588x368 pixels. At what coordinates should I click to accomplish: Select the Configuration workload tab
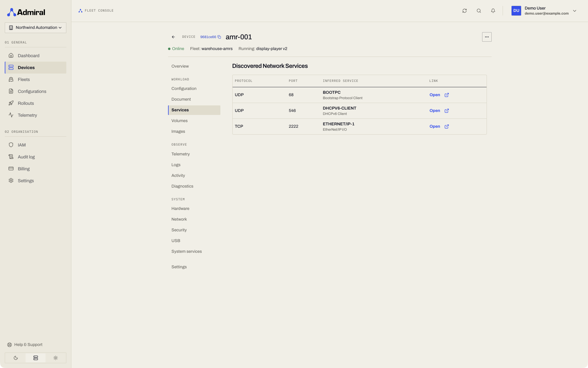[x=194, y=89]
